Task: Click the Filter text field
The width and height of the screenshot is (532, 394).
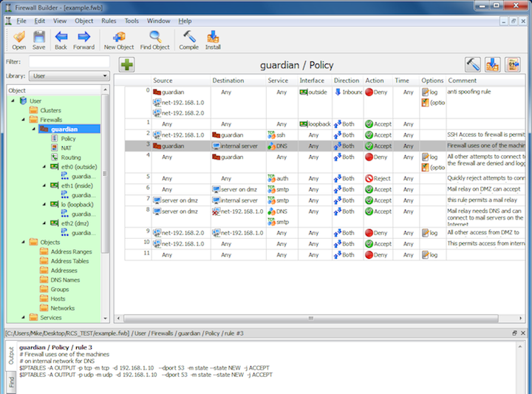Action: [69, 62]
